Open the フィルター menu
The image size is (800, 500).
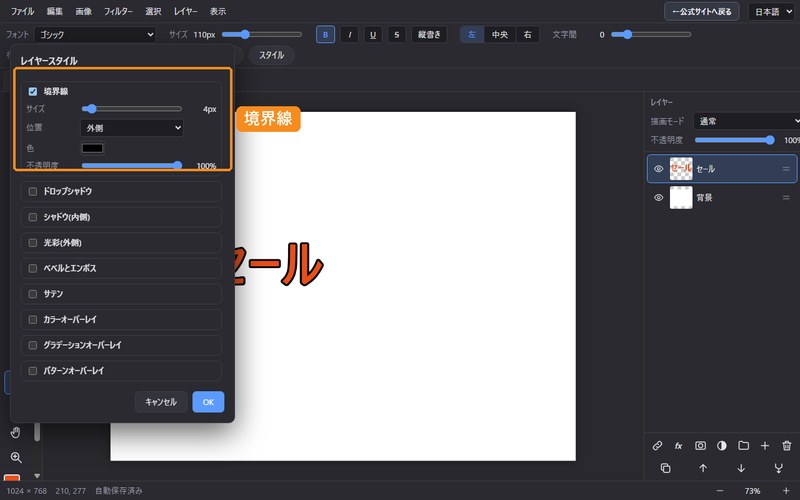pos(118,11)
